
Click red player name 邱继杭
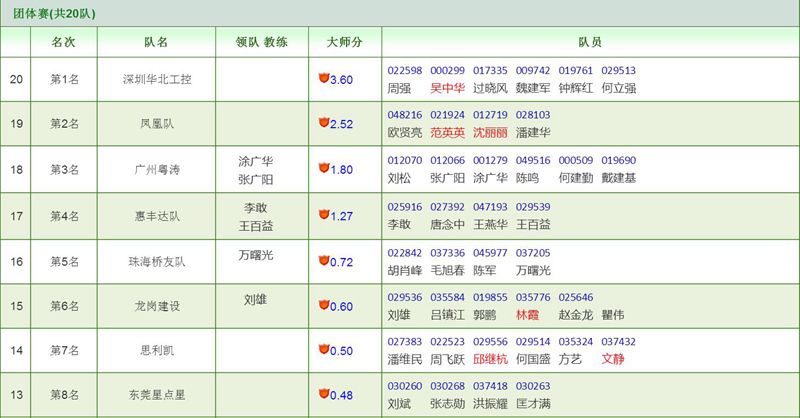tap(490, 359)
